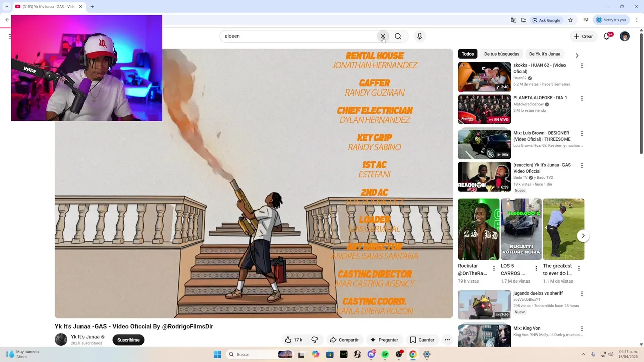Open Mix: King Von thumbnail

tap(484, 335)
